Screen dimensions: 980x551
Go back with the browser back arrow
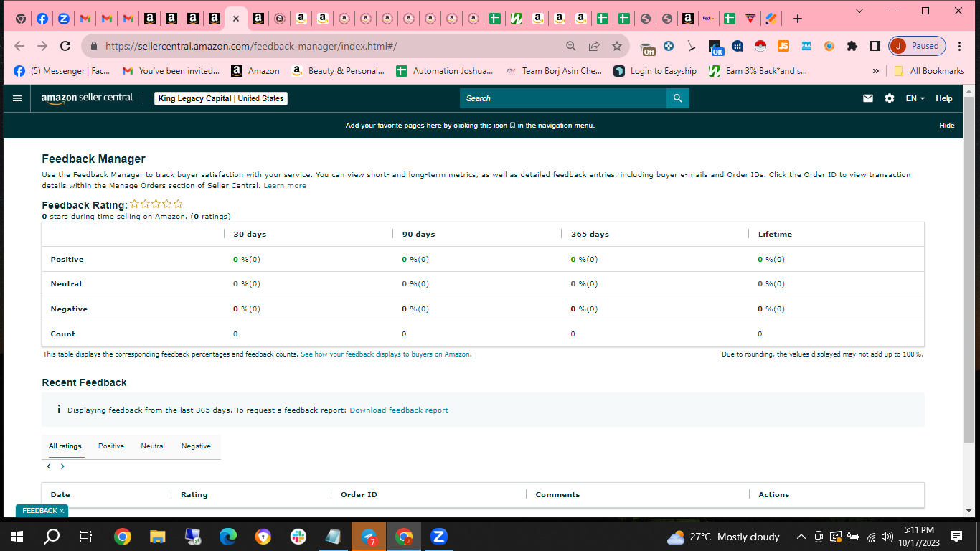click(x=19, y=46)
